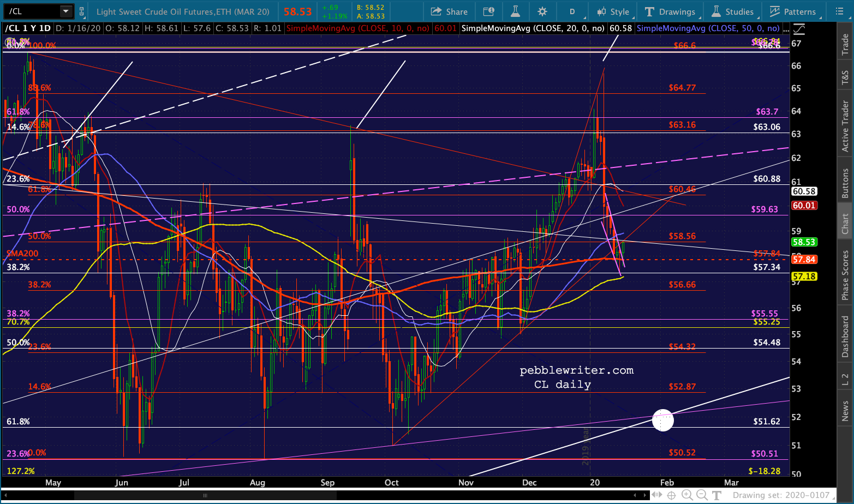This screenshot has width=854, height=504.
Task: Click the zoom out magnifier icon
Action: point(702,495)
